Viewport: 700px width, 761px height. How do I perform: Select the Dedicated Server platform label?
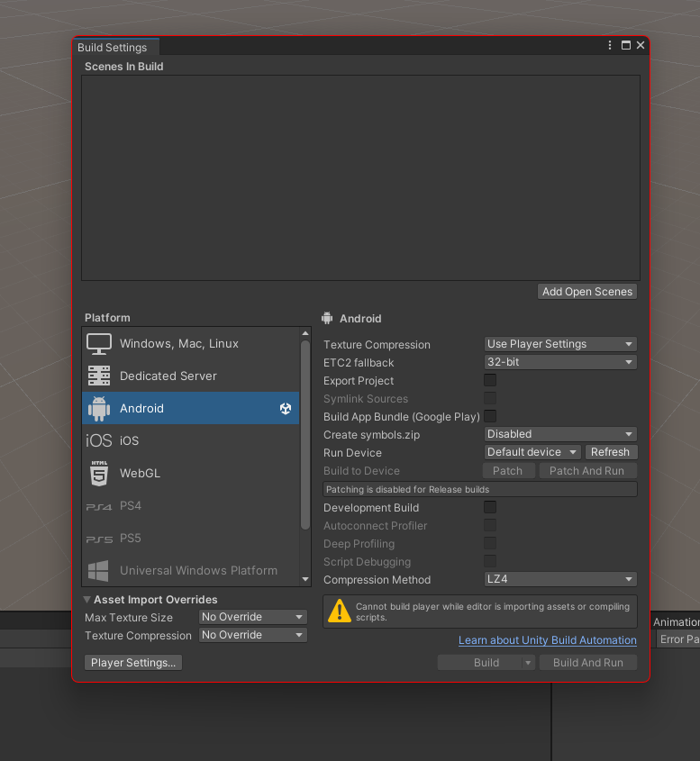(x=168, y=376)
